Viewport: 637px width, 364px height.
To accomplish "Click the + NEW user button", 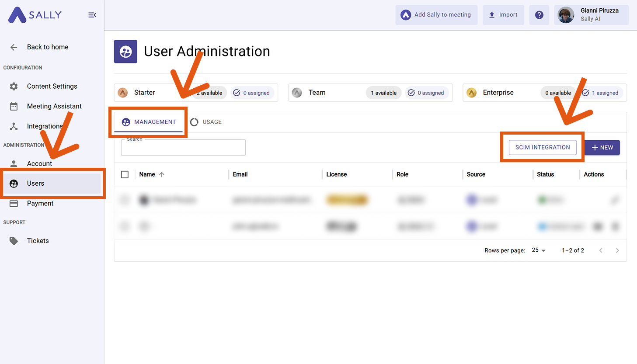I will click(602, 147).
